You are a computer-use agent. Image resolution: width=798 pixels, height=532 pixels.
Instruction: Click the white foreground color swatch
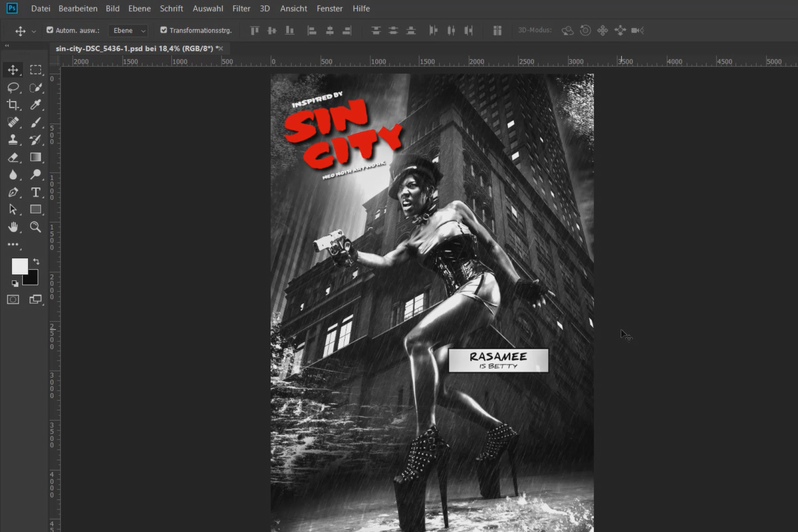(19, 266)
